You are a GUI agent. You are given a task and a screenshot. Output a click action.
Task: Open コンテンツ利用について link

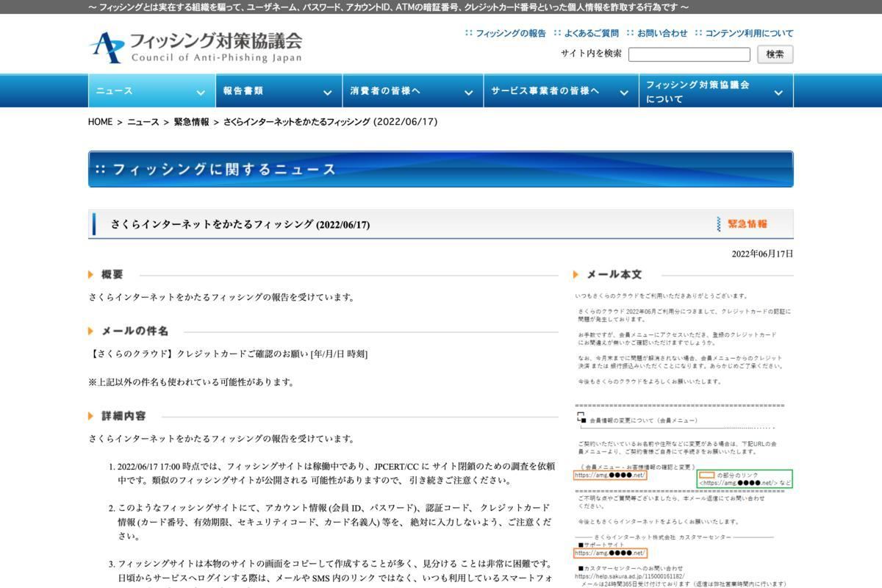[749, 33]
